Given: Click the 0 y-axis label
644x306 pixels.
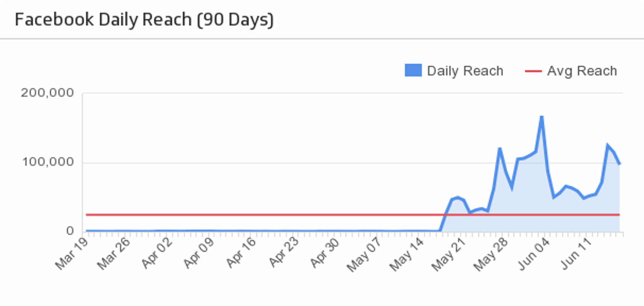Looking at the screenshot, I should tap(70, 231).
